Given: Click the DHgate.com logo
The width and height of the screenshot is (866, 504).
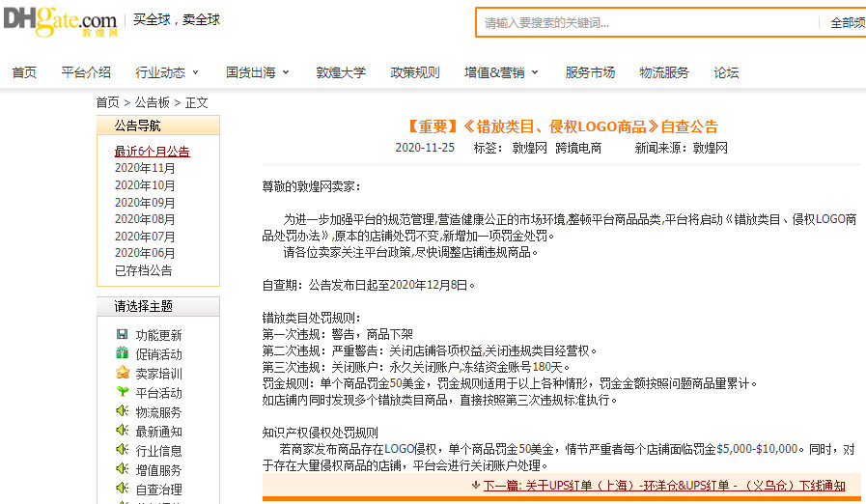Looking at the screenshot, I should coord(60,21).
